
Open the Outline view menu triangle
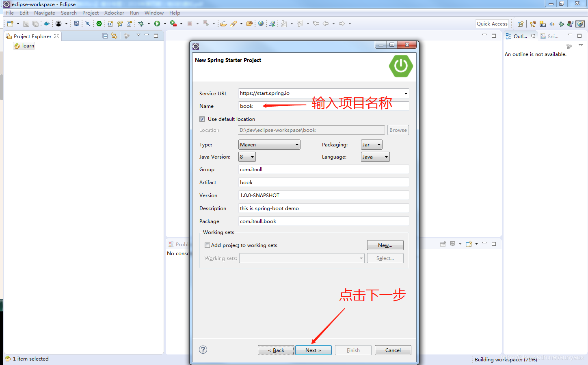pos(580,45)
